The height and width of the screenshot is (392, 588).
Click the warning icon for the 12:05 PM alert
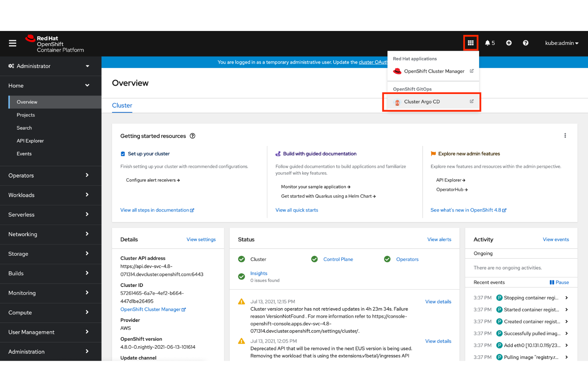pos(242,341)
